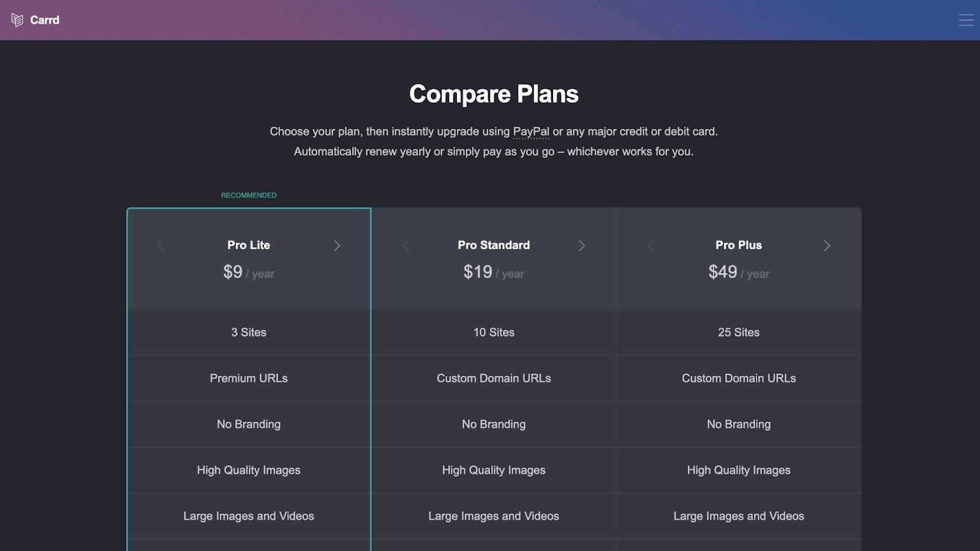Select the Pro Standard plan title
Screen dimensions: 980x551
(x=494, y=245)
